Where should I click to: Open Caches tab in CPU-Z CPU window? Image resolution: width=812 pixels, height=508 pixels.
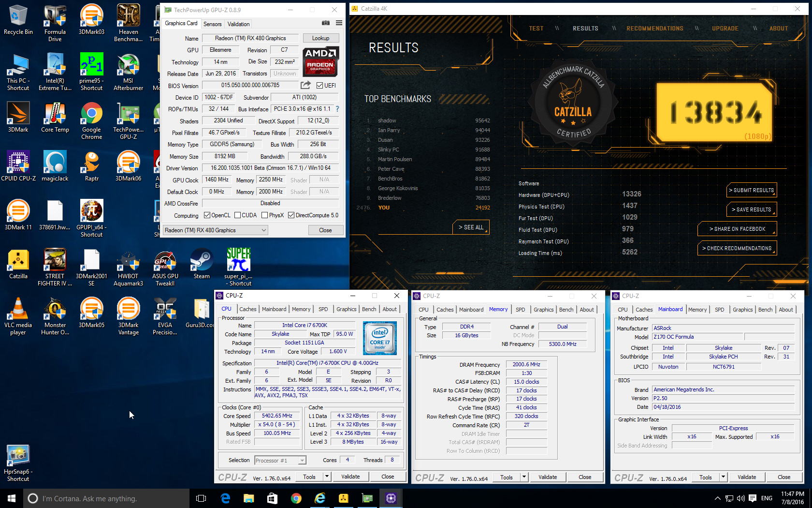pos(248,309)
